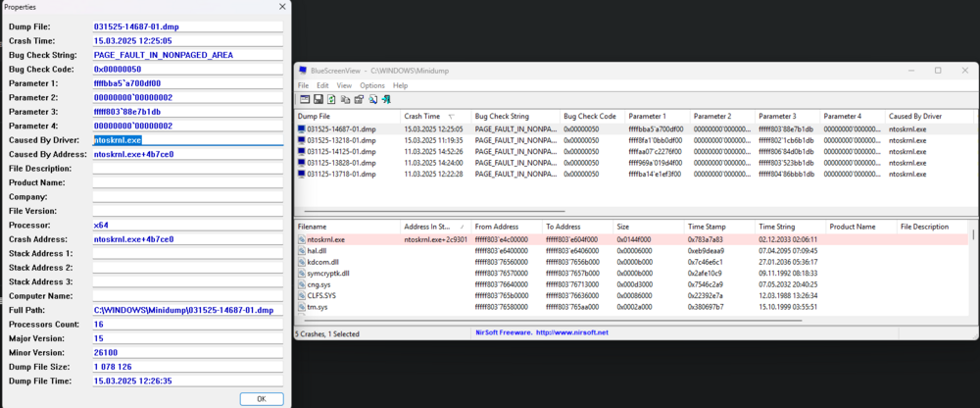Viewport: 980px width, 408px height.
Task: Click the driver icon beside hal.dll
Action: (302, 250)
